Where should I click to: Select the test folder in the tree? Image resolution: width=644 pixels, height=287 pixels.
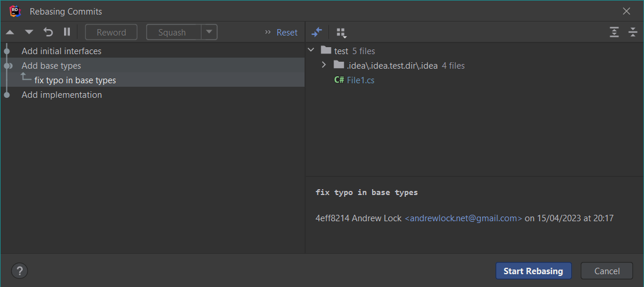[341, 51]
